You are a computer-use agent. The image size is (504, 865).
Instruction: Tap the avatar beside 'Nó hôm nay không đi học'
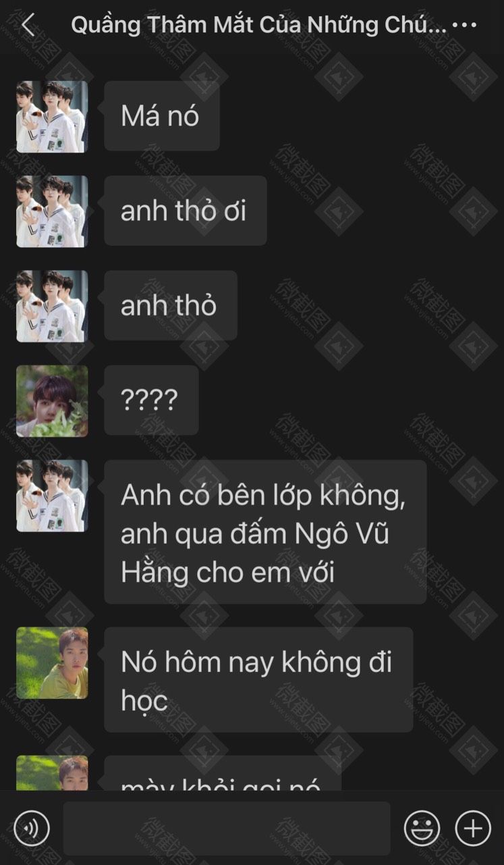tap(52, 662)
